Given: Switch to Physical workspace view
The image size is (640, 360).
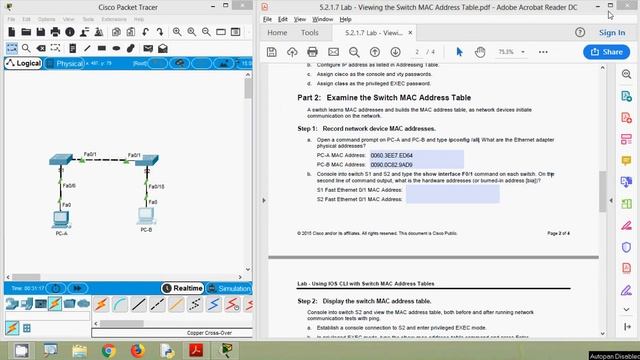Looking at the screenshot, I should coord(65,63).
